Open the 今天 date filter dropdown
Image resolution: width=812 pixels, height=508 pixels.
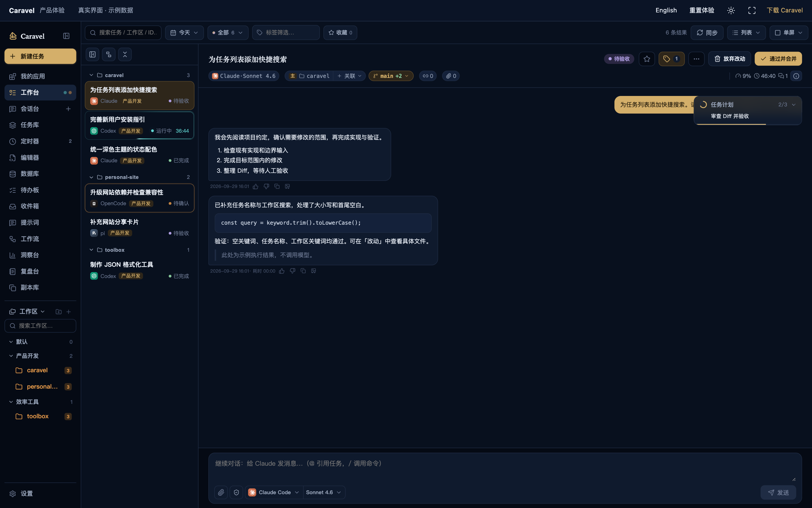coord(184,32)
